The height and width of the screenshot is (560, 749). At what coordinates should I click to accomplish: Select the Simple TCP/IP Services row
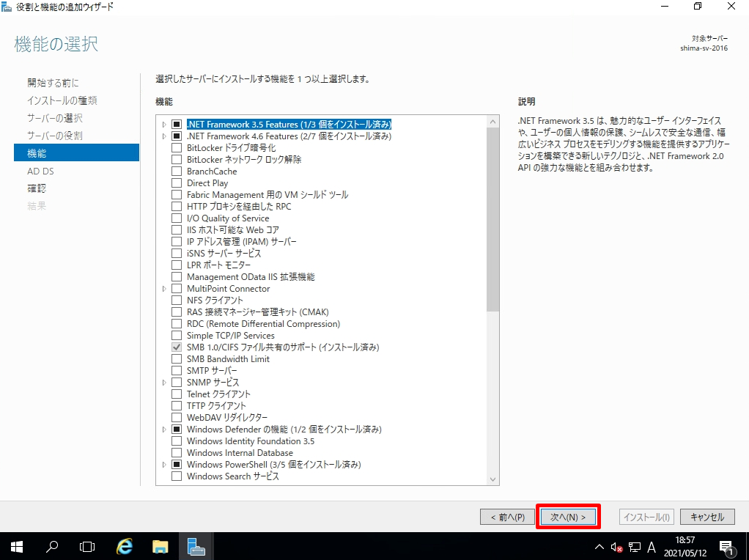pos(231,336)
